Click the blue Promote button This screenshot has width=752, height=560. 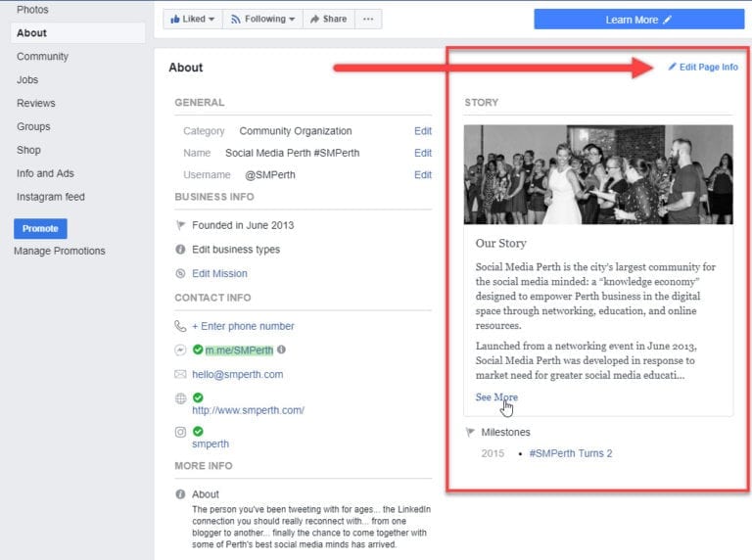tap(40, 229)
